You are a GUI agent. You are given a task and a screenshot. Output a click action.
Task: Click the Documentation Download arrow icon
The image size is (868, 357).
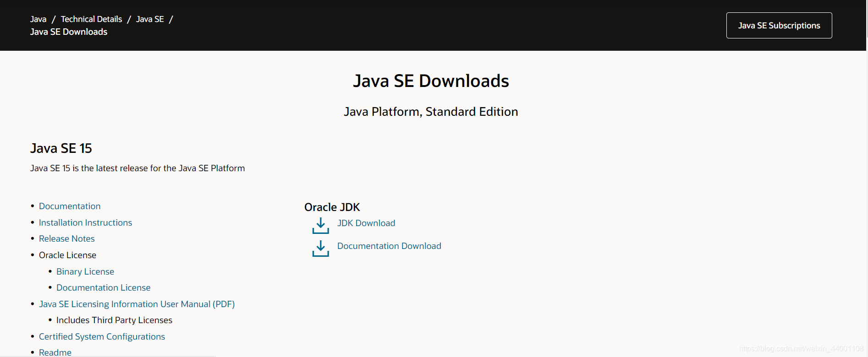[x=321, y=248]
